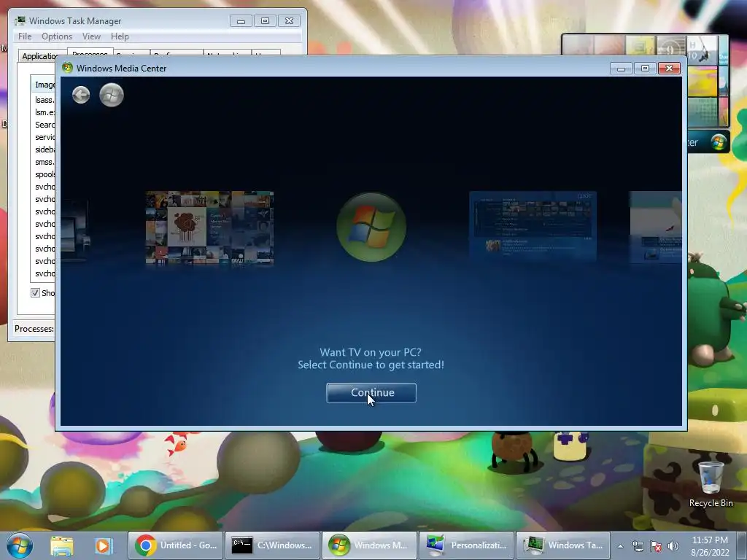Open the volume speaker tray icon
Viewport: 747px width, 560px height.
point(673,546)
